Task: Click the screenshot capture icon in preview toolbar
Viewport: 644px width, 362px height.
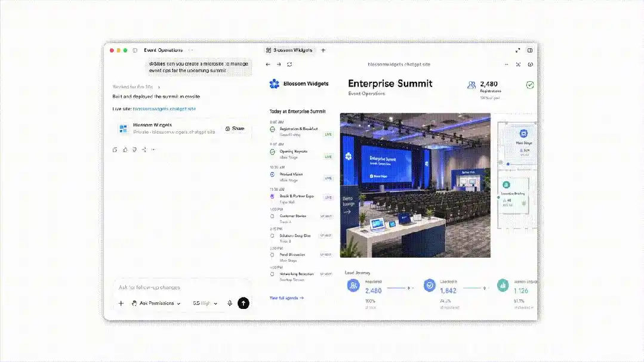Action: pyautogui.click(x=518, y=64)
